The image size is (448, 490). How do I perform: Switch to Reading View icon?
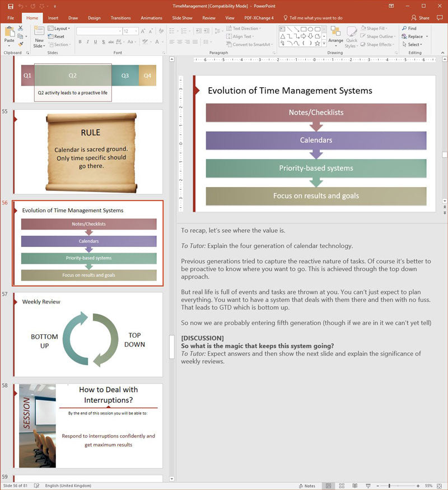[x=355, y=486]
